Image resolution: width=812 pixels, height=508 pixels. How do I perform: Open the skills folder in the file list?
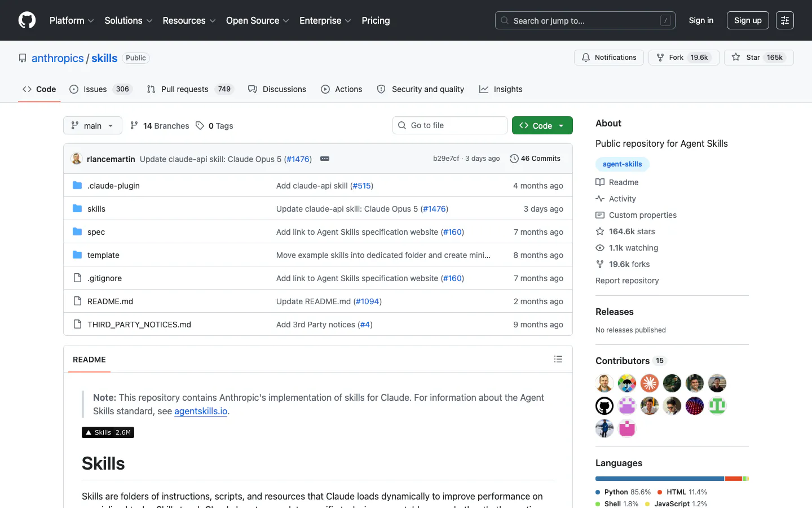[x=96, y=209]
